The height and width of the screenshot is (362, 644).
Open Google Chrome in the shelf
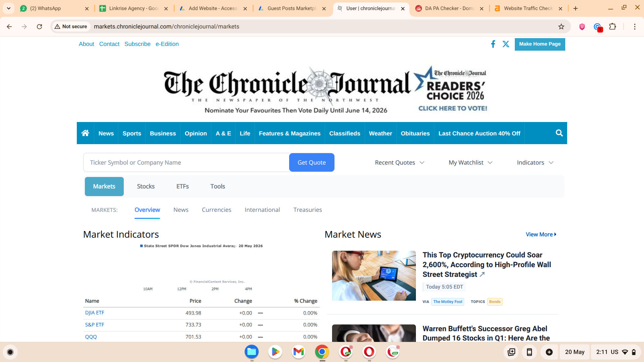tap(322, 352)
